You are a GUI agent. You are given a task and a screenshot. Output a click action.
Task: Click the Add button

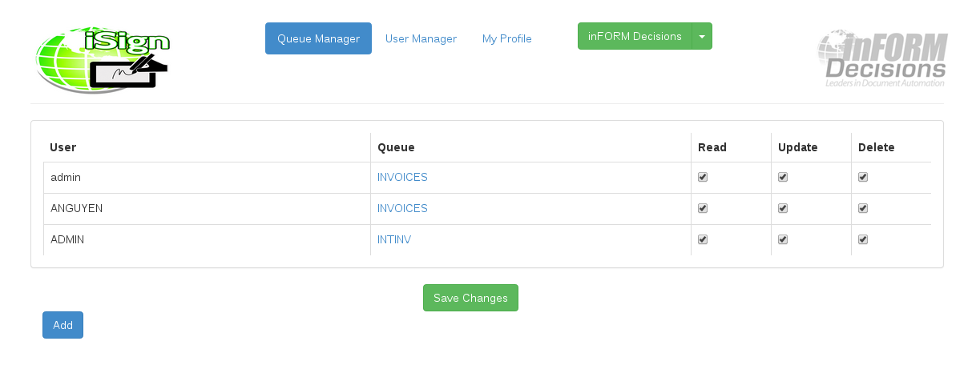[63, 325]
